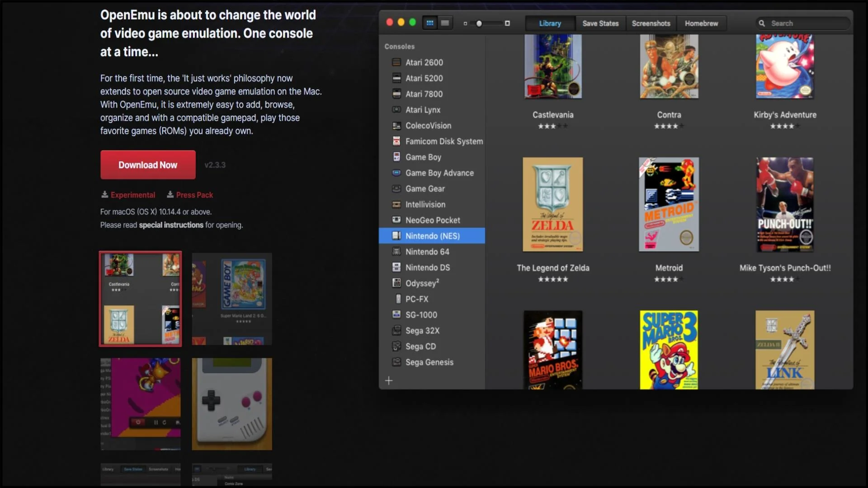Image resolution: width=868 pixels, height=488 pixels.
Task: Click the SG-1000 console icon
Action: point(396,315)
